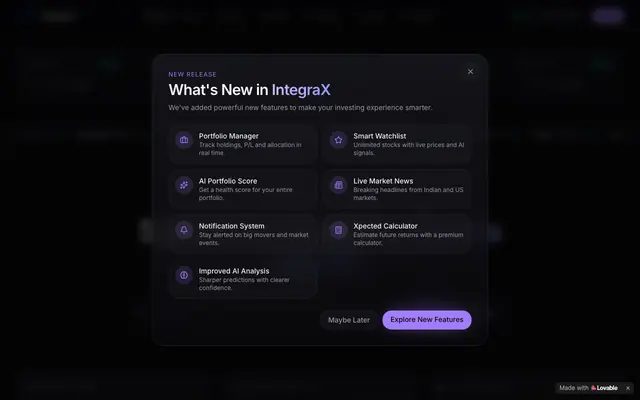Click the Portfolio Manager briefcase icon

[184, 140]
